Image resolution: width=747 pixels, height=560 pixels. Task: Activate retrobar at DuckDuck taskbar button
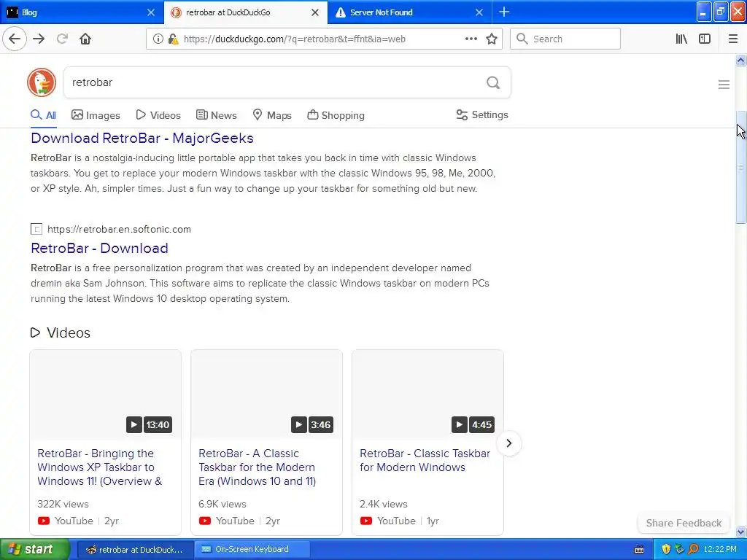pyautogui.click(x=135, y=550)
